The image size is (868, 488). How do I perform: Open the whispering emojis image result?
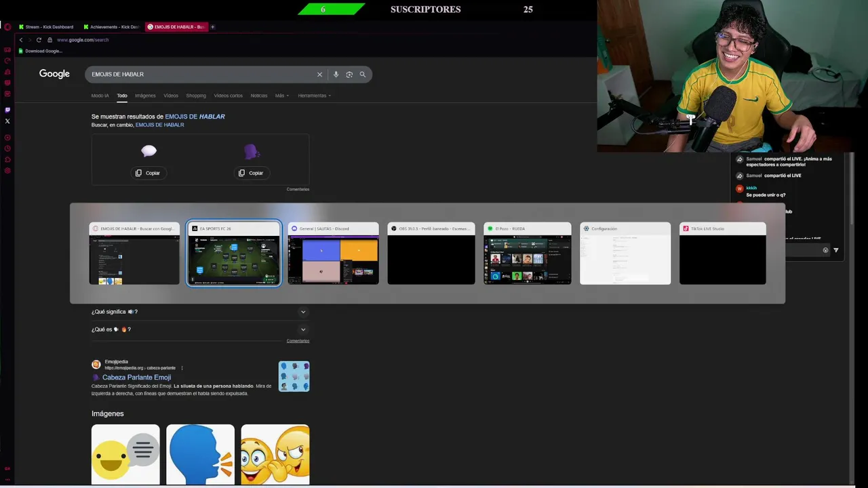(x=275, y=455)
